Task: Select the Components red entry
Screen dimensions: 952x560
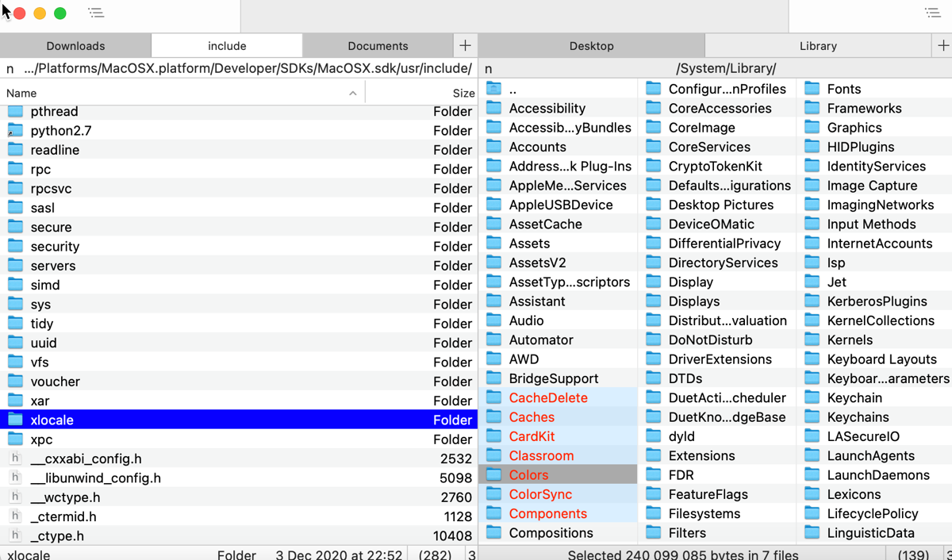Action: tap(548, 513)
